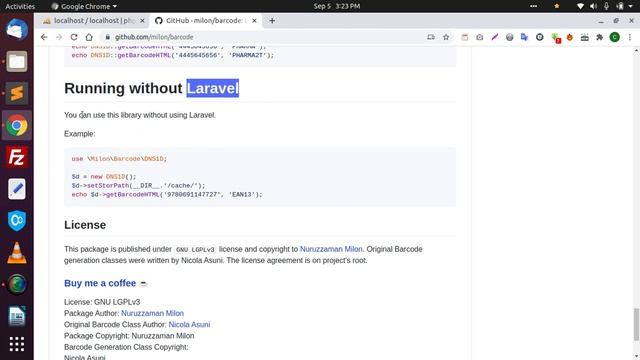Select the GitHub milon/barcode tab
The height and width of the screenshot is (360, 640).
[204, 20]
